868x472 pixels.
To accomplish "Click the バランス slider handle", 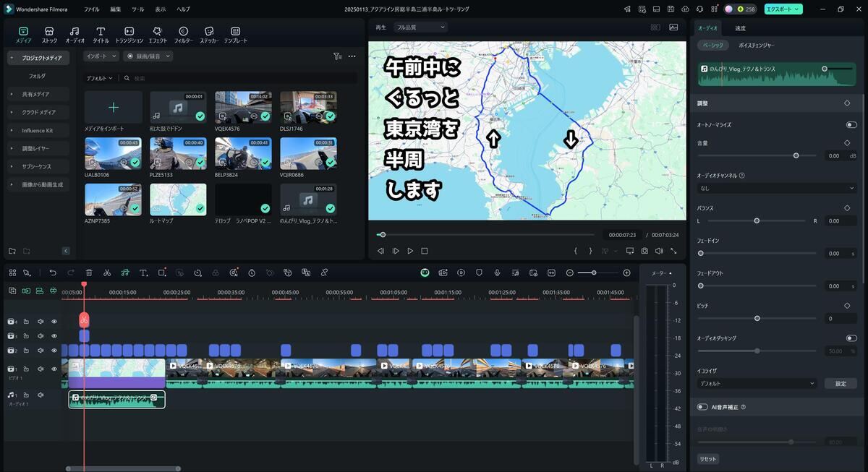I will [757, 220].
